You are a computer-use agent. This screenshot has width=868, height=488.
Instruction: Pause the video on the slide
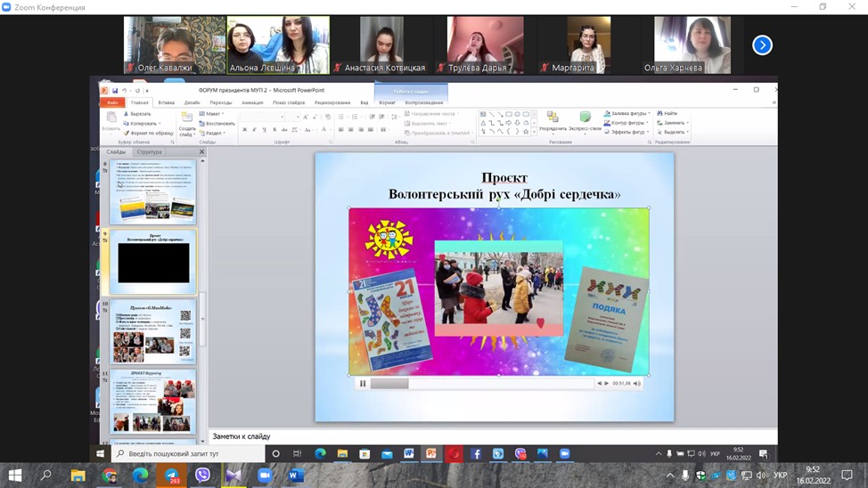point(363,384)
